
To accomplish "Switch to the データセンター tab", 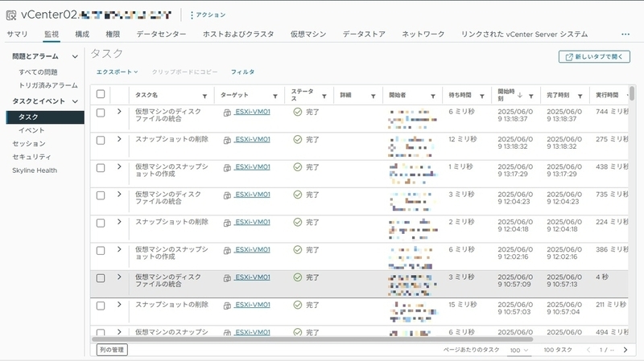I will [x=161, y=34].
